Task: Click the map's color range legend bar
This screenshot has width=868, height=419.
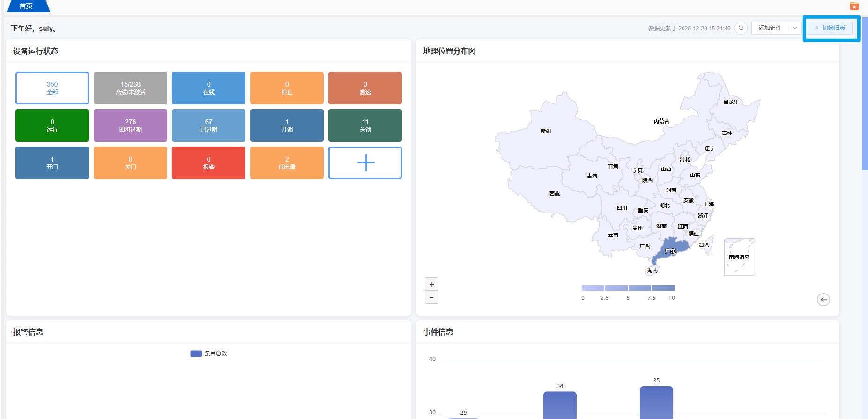Action: tap(628, 288)
